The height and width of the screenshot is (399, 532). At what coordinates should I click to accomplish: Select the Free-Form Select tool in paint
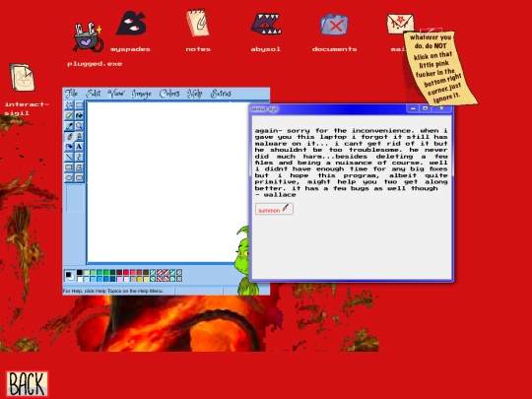click(69, 104)
